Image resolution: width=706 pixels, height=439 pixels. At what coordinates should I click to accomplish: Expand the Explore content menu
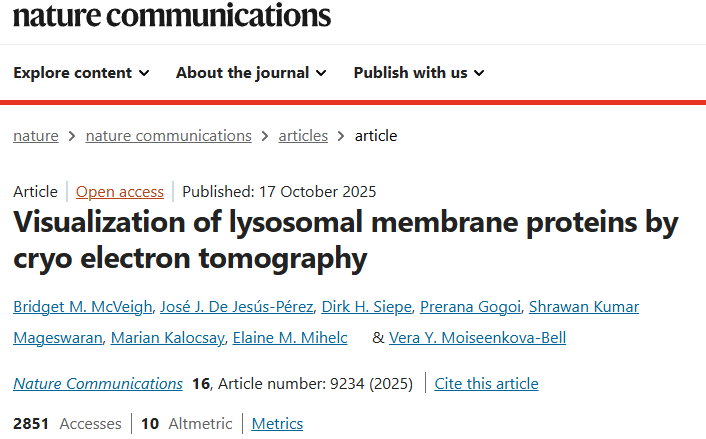coord(81,73)
